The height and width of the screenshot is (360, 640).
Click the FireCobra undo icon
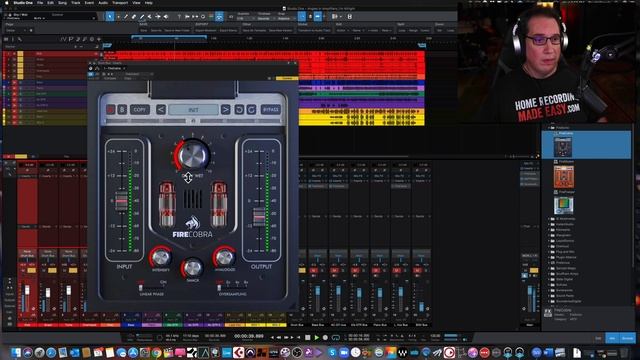click(x=239, y=109)
